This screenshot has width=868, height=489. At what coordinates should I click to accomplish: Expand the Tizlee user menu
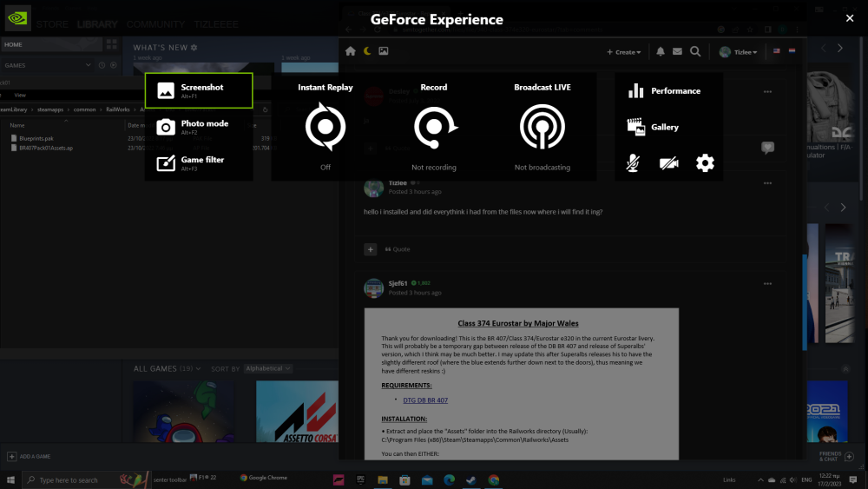coord(739,52)
